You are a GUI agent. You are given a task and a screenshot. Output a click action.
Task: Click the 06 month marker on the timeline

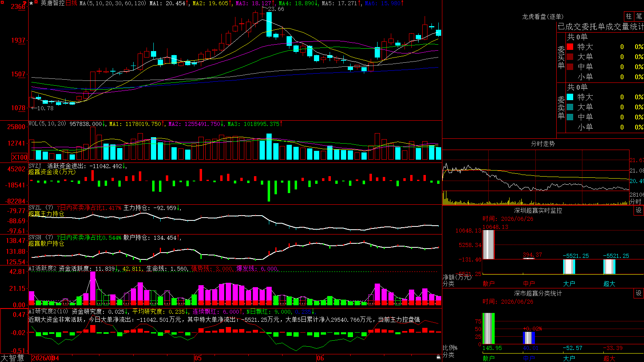(x=320, y=358)
